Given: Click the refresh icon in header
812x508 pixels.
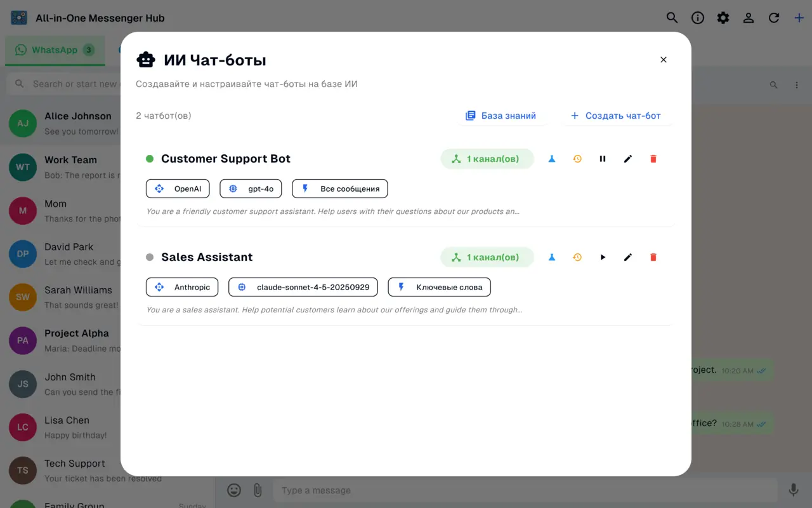Looking at the screenshot, I should click(x=774, y=18).
